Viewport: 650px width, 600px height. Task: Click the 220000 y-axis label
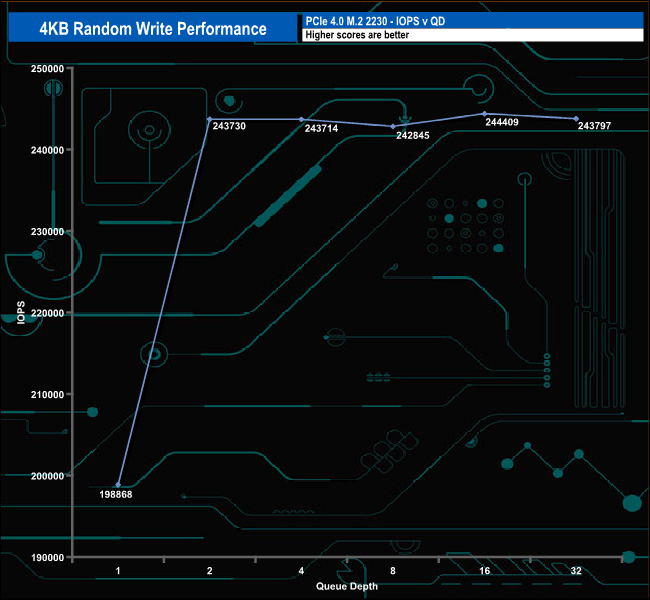pos(47,313)
